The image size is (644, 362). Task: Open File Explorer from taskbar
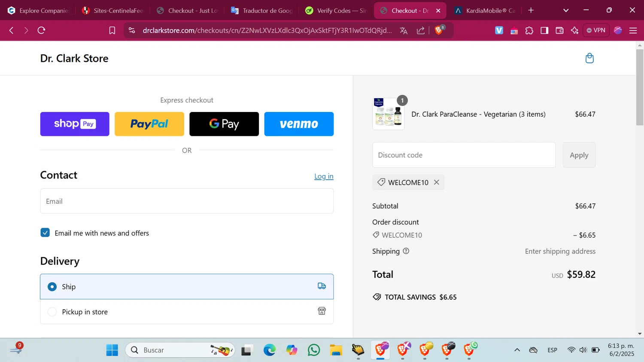pos(336,350)
